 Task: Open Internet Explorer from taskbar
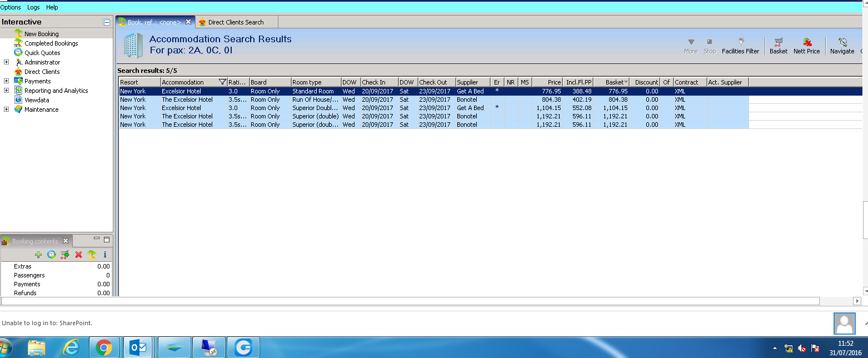coord(71,348)
